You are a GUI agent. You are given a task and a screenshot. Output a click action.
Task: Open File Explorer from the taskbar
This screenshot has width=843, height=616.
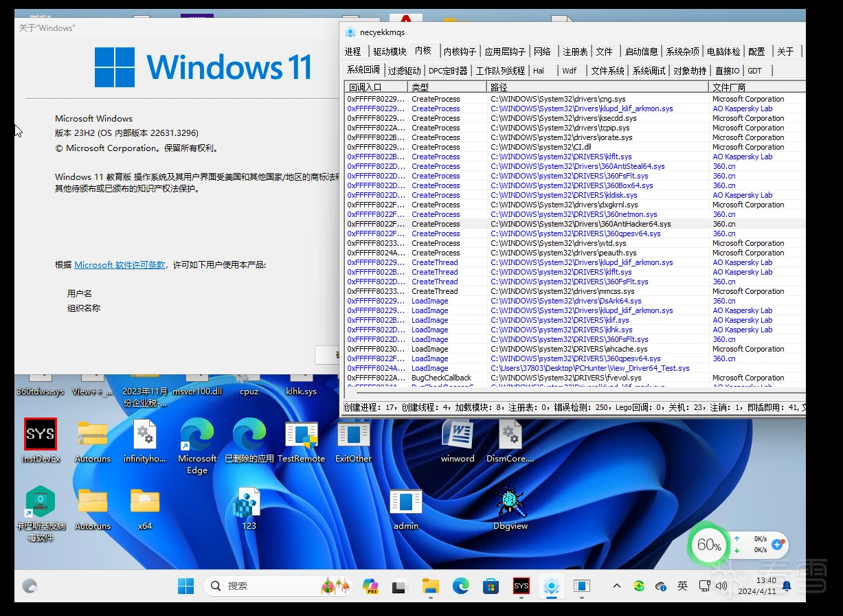click(430, 586)
